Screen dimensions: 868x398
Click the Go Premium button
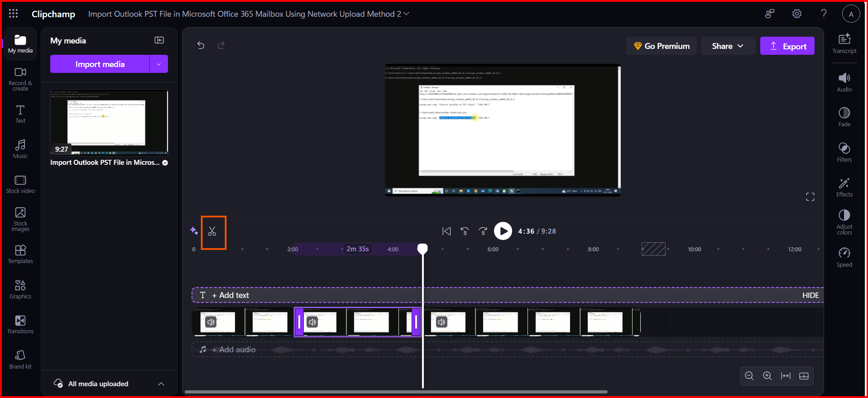click(x=662, y=46)
